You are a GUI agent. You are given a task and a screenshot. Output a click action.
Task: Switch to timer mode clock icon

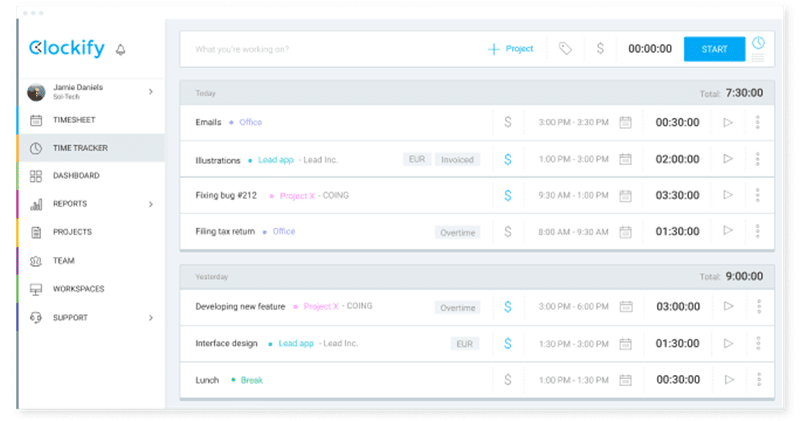click(x=758, y=42)
